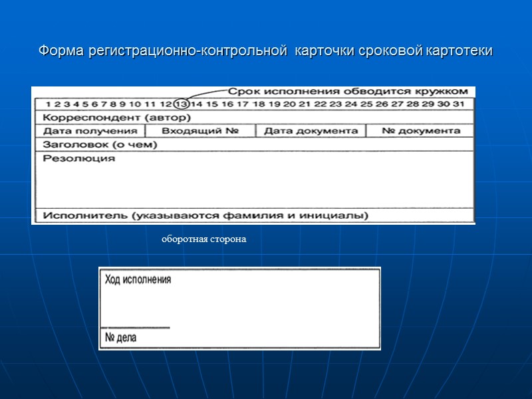Click the 'Дата документа' cell

[x=311, y=131]
